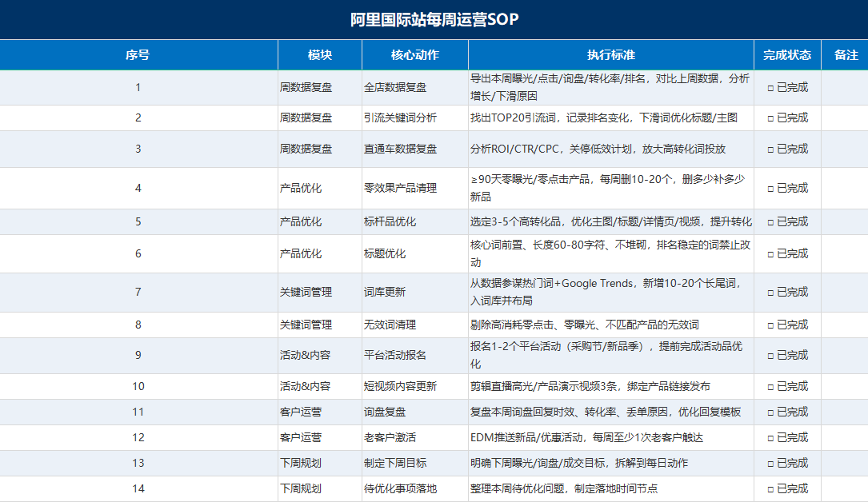Mark 词库更新 row as 已完成

tap(770, 293)
